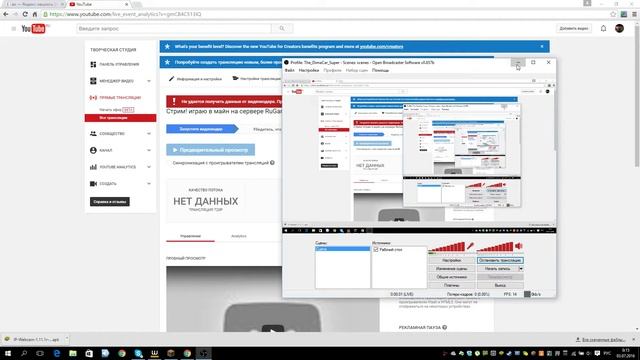Click the search magnifier button on YouTube
Screen dimensions: 640x360
point(282,29)
